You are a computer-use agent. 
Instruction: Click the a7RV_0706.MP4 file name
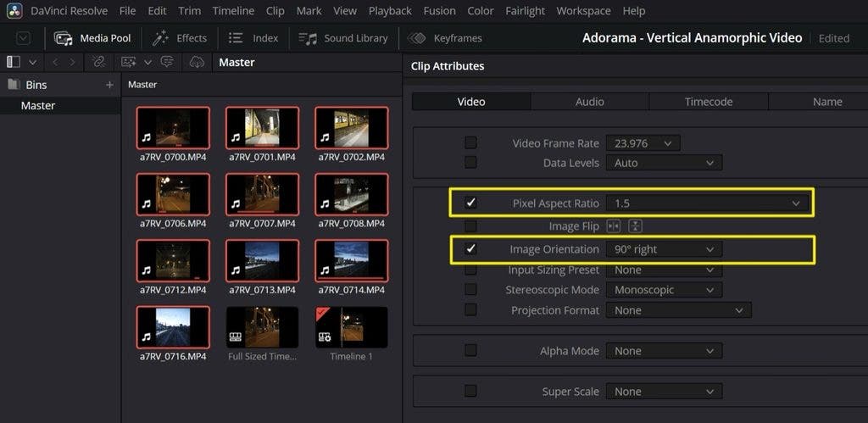pyautogui.click(x=173, y=223)
